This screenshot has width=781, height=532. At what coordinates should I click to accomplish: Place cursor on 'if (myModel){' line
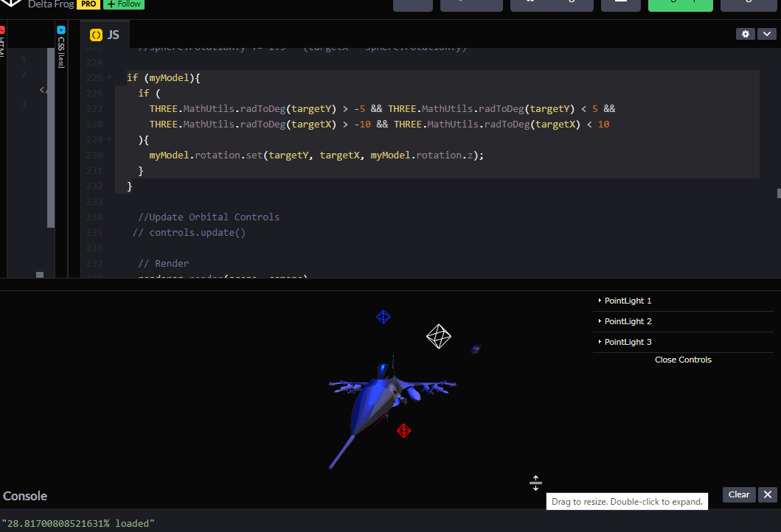coord(164,77)
